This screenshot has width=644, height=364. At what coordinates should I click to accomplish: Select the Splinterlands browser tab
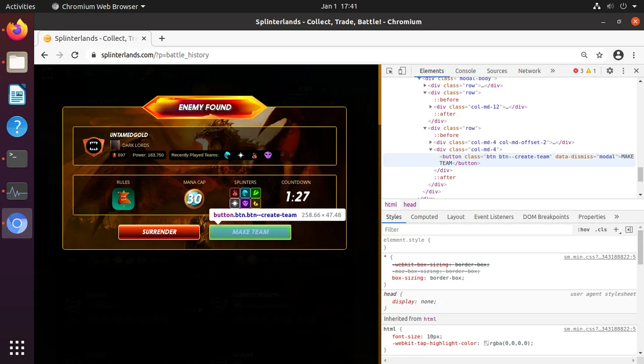(96, 38)
